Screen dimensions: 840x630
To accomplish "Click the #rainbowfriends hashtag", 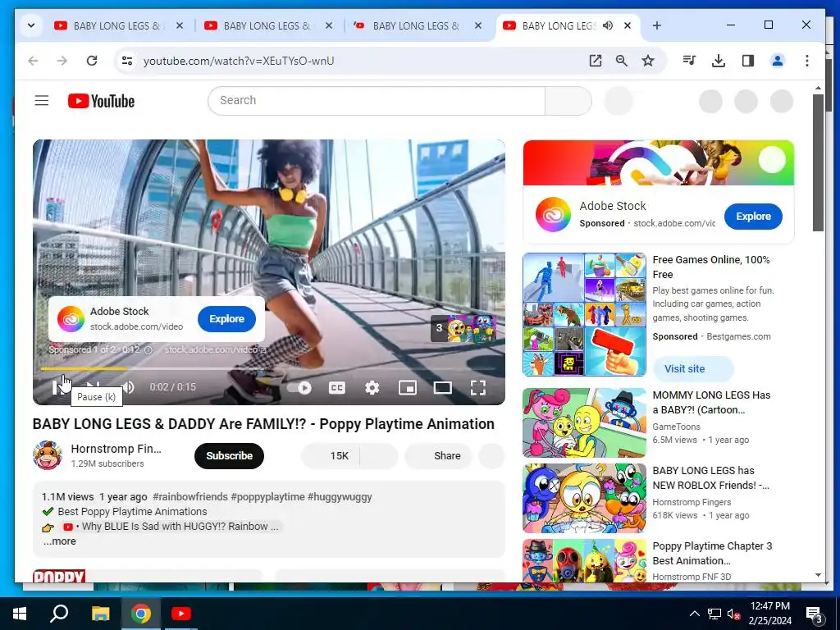I will tap(190, 496).
